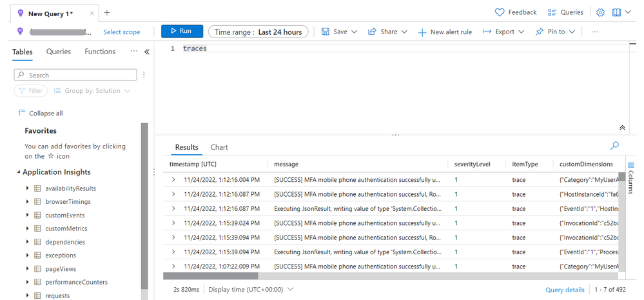This screenshot has height=300, width=644.
Task: Select the customMetrics table
Action: tap(66, 228)
